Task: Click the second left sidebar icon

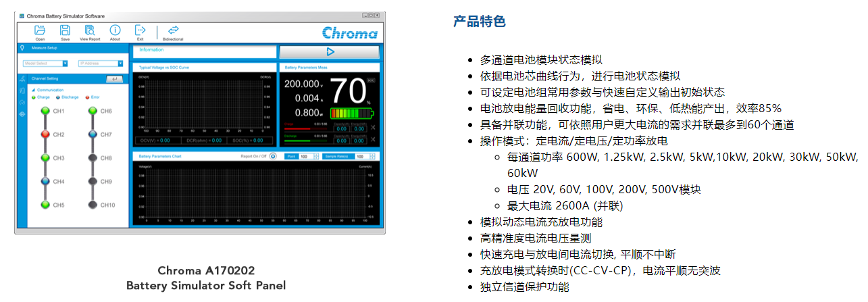Action: [x=22, y=91]
